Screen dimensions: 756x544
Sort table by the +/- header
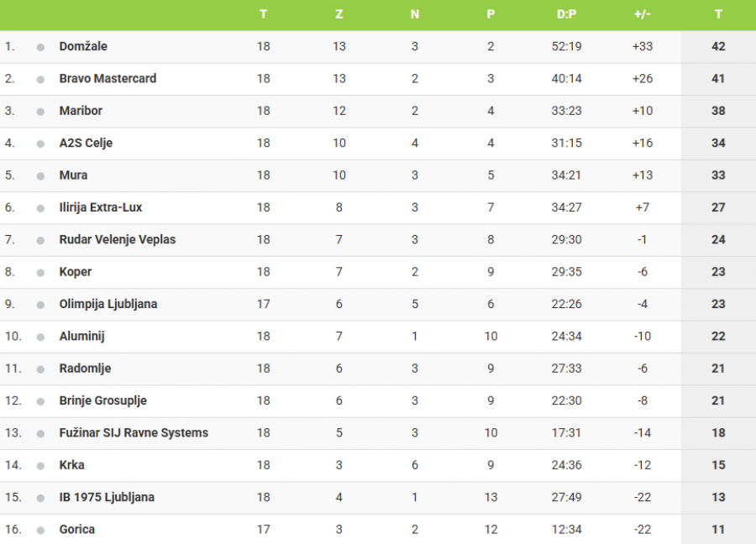tap(643, 14)
